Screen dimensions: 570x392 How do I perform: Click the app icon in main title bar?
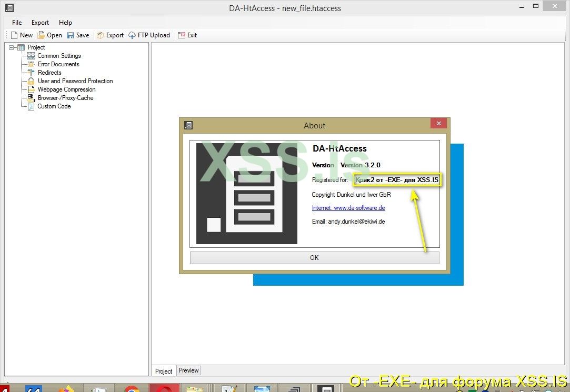pos(9,7)
